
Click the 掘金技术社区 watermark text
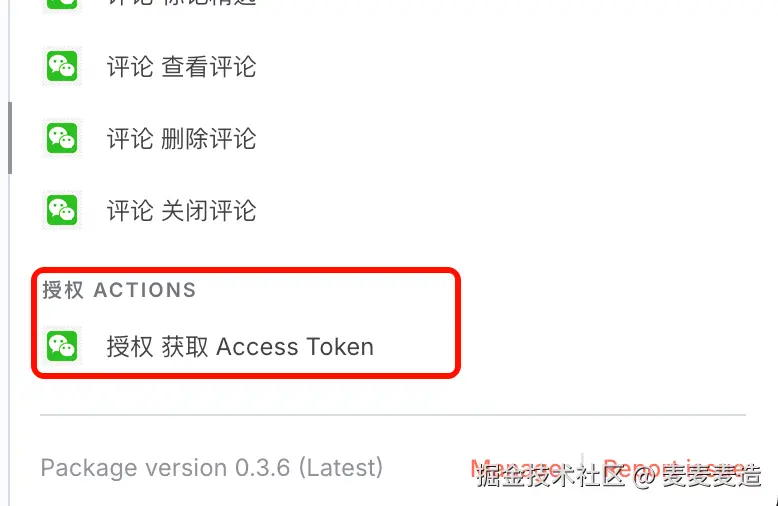[551, 475]
